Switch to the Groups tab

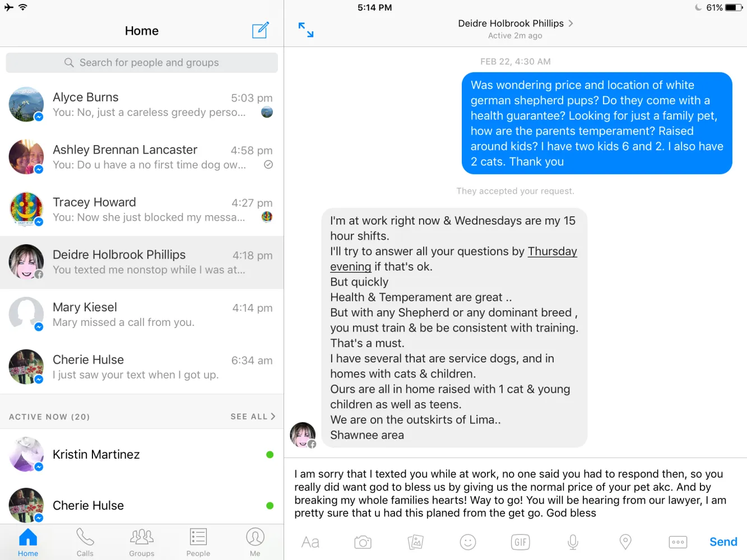tap(142, 543)
